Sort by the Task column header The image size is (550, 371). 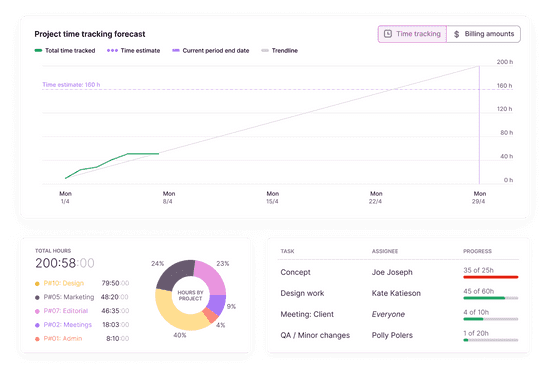287,251
